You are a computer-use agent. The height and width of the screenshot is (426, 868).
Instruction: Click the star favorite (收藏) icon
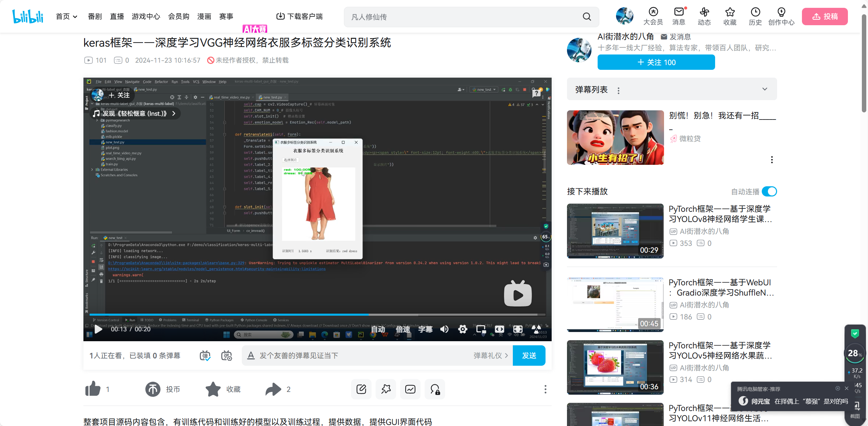point(213,389)
